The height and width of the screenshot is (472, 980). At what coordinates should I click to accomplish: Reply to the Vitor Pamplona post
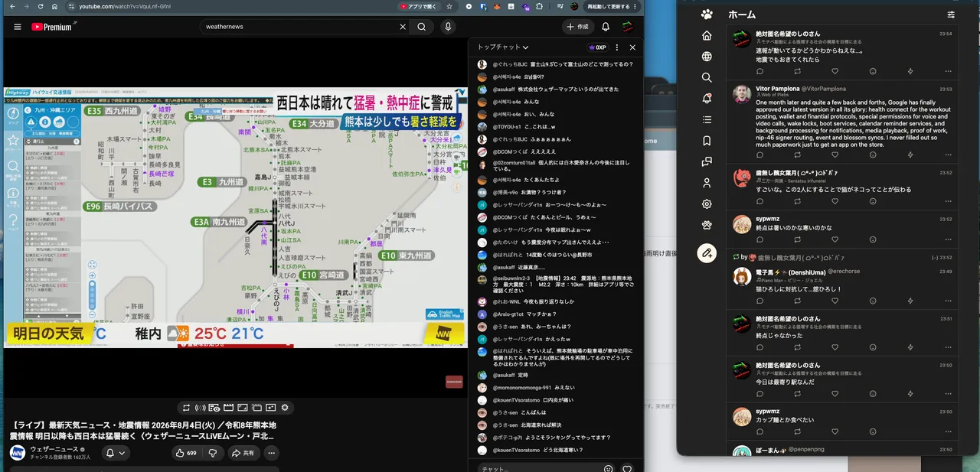759,155
